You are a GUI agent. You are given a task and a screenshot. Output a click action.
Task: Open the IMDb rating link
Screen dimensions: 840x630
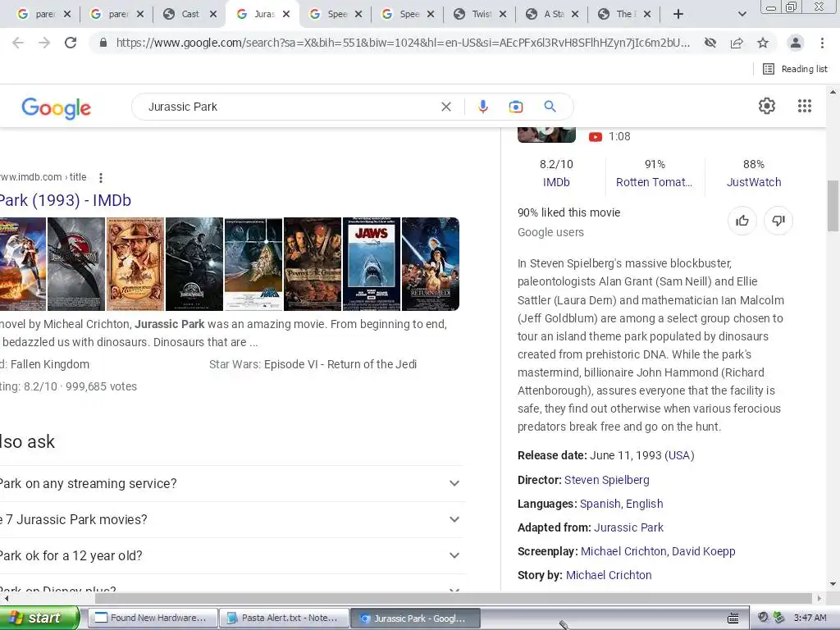click(556, 182)
